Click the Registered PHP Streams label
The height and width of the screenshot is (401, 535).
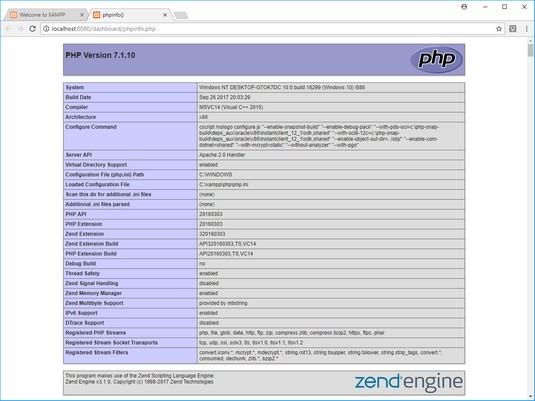click(96, 333)
